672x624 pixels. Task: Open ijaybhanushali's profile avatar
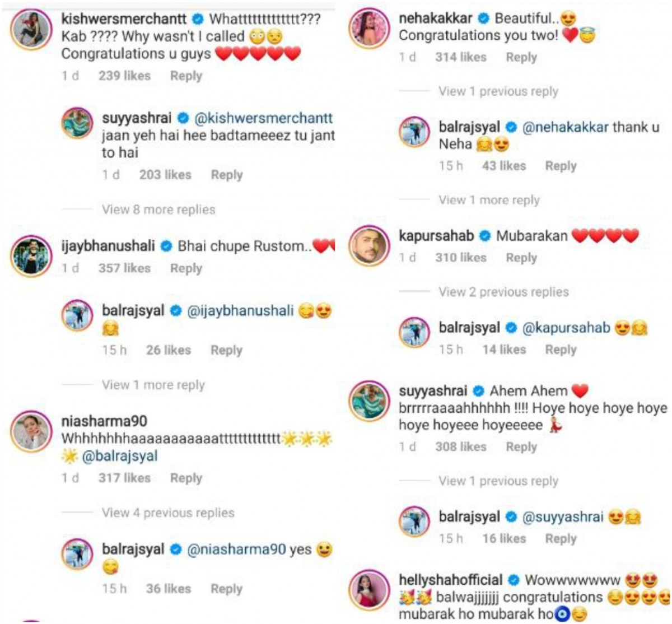pyautogui.click(x=31, y=256)
